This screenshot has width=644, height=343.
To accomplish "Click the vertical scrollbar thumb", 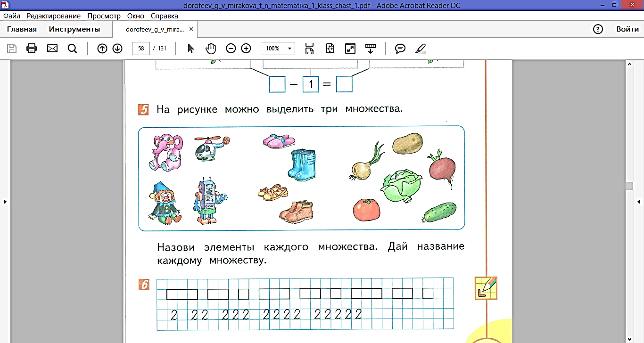I will (629, 186).
